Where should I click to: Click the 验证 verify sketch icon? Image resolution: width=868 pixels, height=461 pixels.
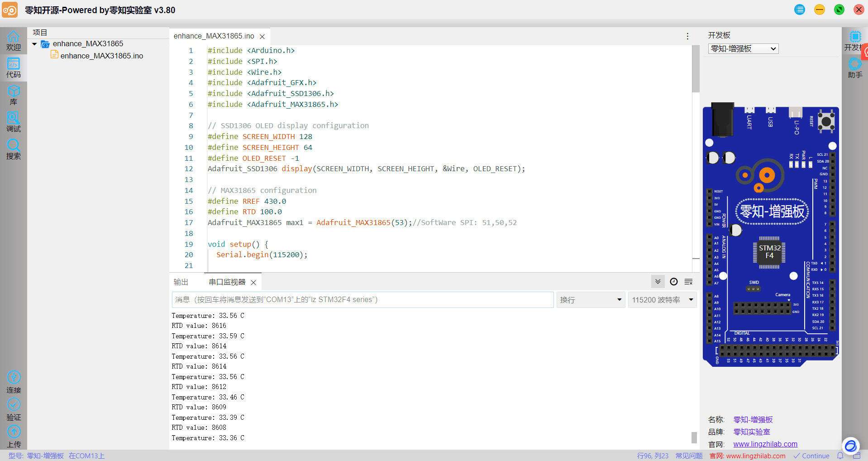pyautogui.click(x=14, y=409)
